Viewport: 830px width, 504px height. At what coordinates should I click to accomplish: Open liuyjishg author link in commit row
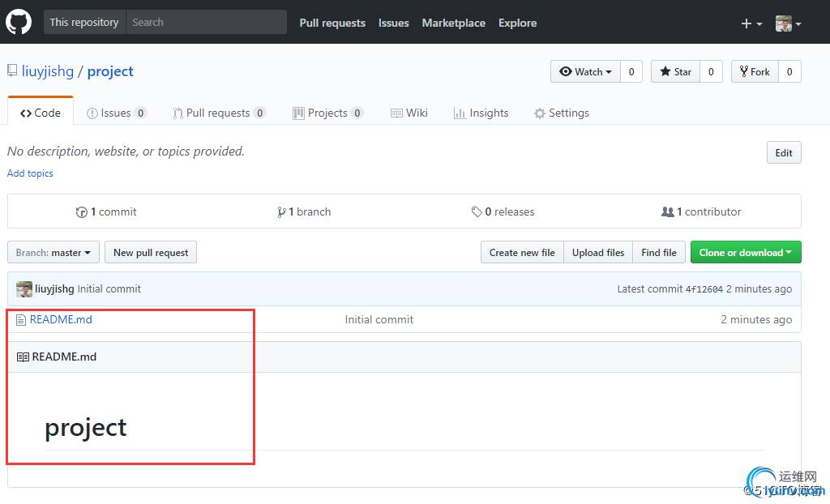[x=54, y=289]
